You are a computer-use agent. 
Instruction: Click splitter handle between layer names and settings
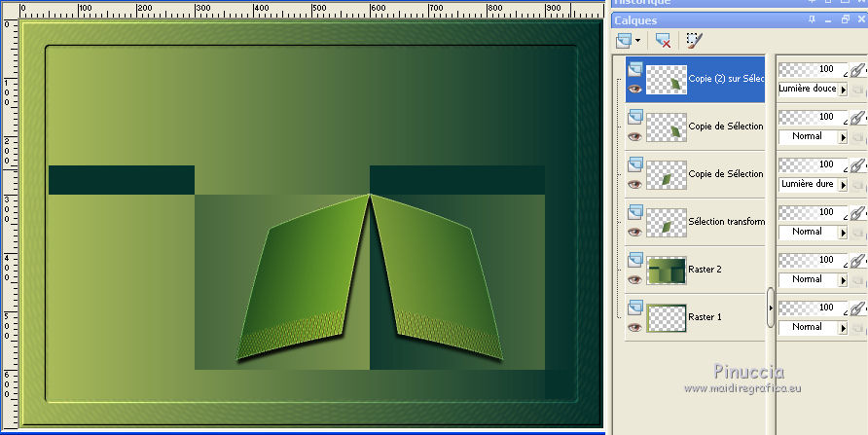click(x=770, y=308)
